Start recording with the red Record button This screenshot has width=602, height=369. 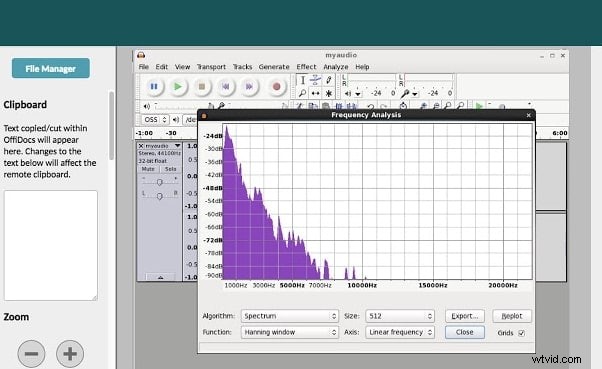(x=276, y=87)
